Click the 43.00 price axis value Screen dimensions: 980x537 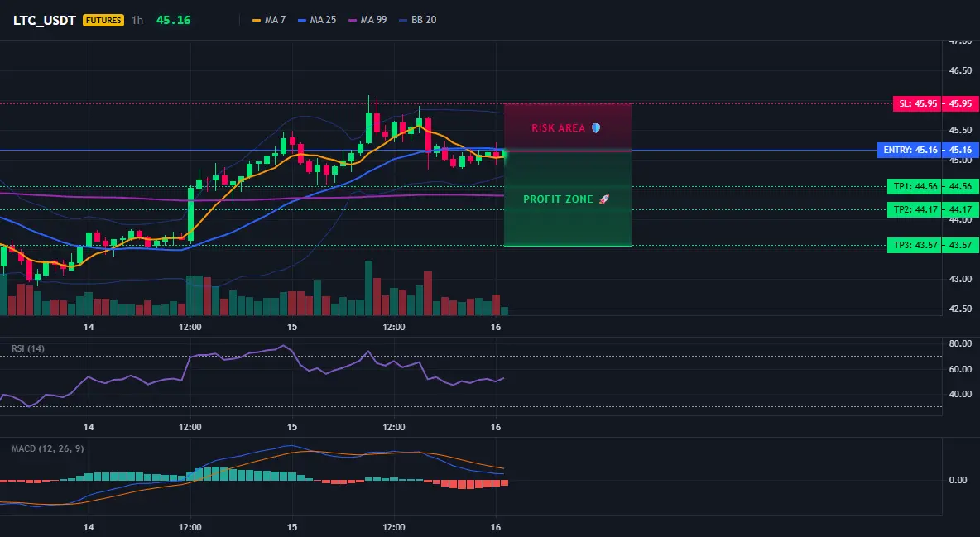[x=961, y=279]
